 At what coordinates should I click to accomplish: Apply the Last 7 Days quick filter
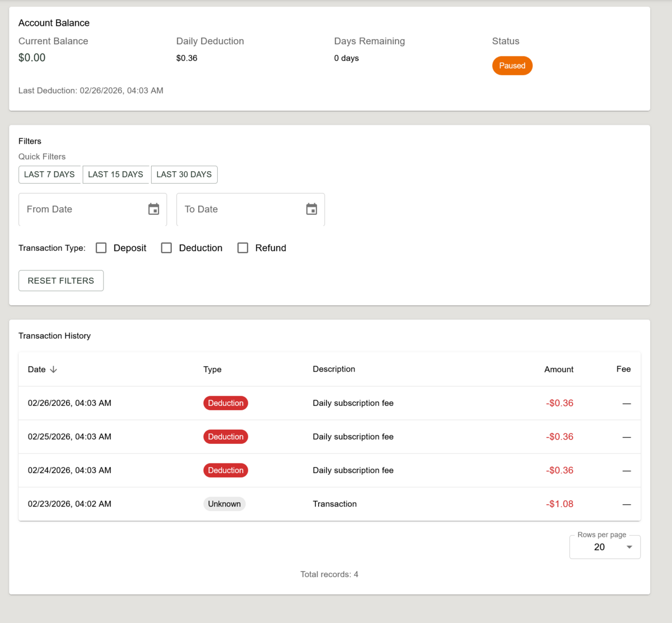(49, 175)
